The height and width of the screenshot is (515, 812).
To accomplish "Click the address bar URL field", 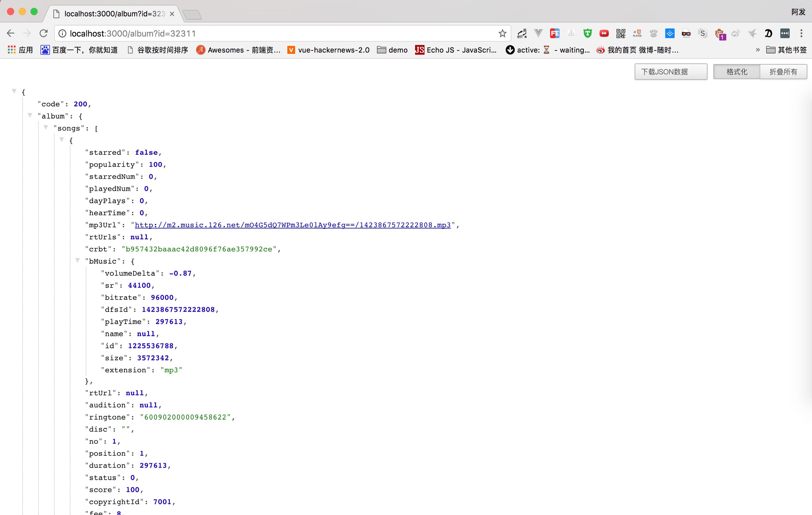I will 270,33.
